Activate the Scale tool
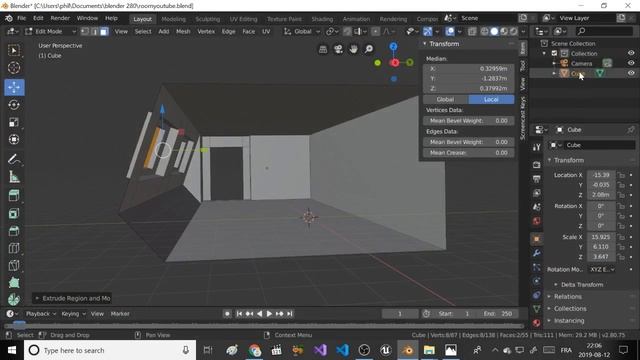Image resolution: width=640 pixels, height=360 pixels. (x=14, y=122)
